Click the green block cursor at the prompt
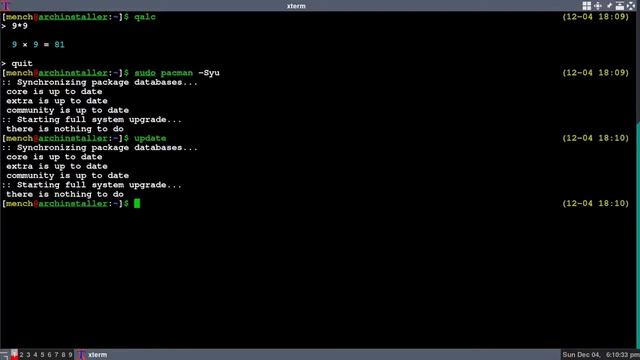Screen dimensions: 640x360 click(137, 203)
